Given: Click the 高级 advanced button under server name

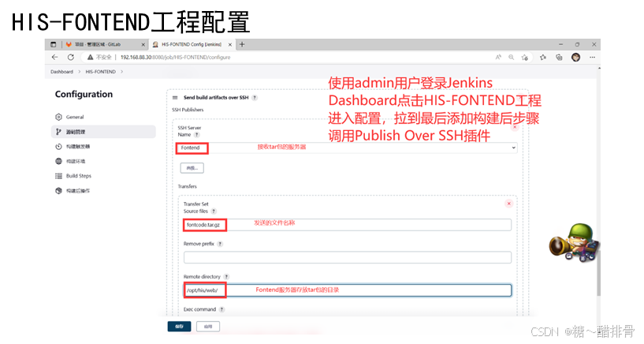Looking at the screenshot, I should click(x=192, y=168).
